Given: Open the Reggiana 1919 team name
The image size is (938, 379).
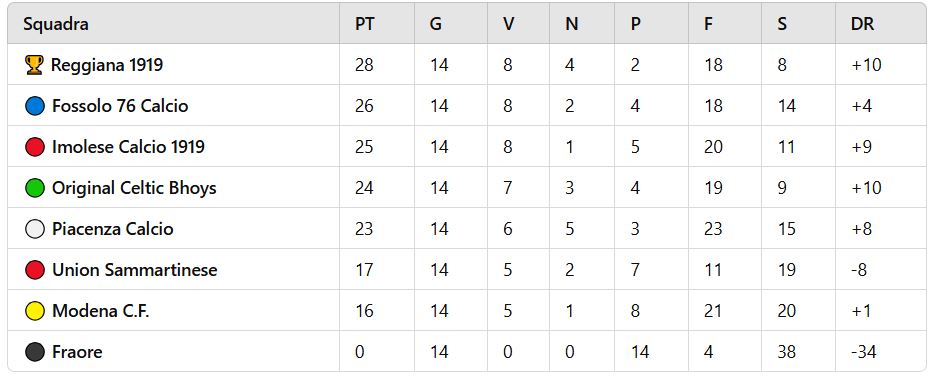Looking at the screenshot, I should (x=107, y=65).
